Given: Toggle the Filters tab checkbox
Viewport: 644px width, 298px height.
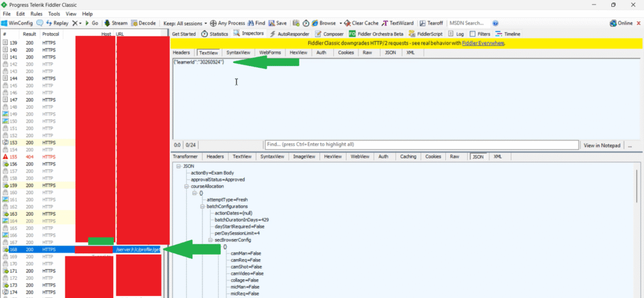Looking at the screenshot, I should (x=473, y=33).
